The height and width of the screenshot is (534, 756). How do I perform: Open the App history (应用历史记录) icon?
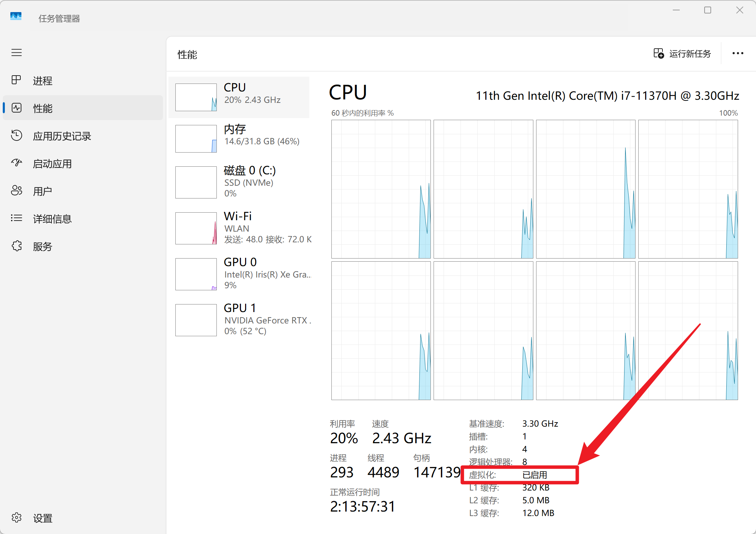pyautogui.click(x=16, y=135)
